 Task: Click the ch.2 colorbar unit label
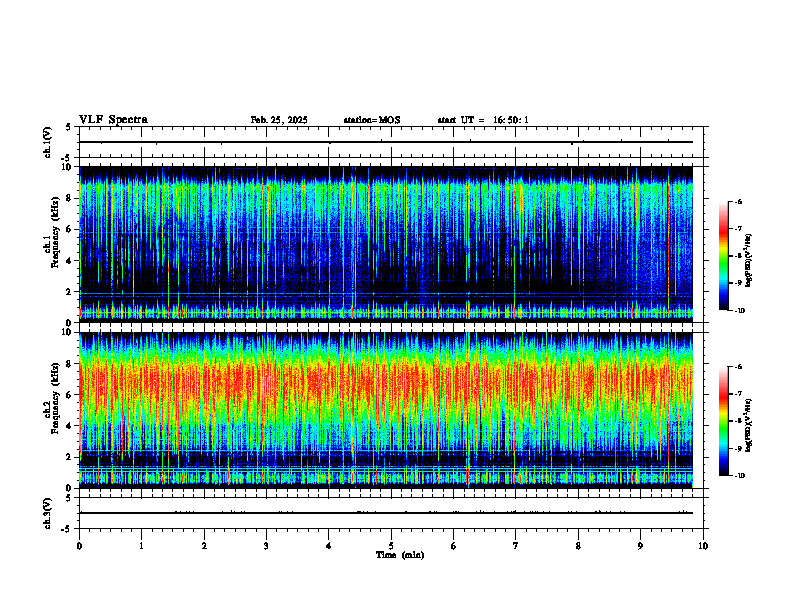(749, 426)
